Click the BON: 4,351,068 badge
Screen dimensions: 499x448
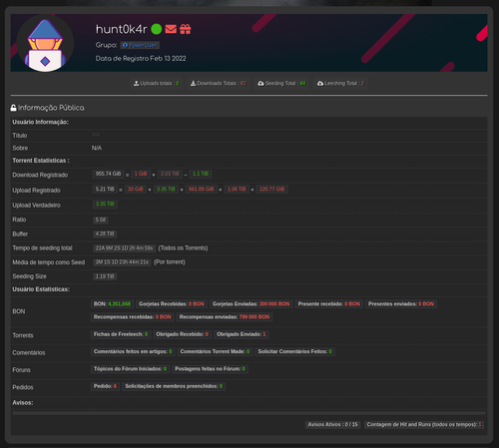pyautogui.click(x=112, y=304)
